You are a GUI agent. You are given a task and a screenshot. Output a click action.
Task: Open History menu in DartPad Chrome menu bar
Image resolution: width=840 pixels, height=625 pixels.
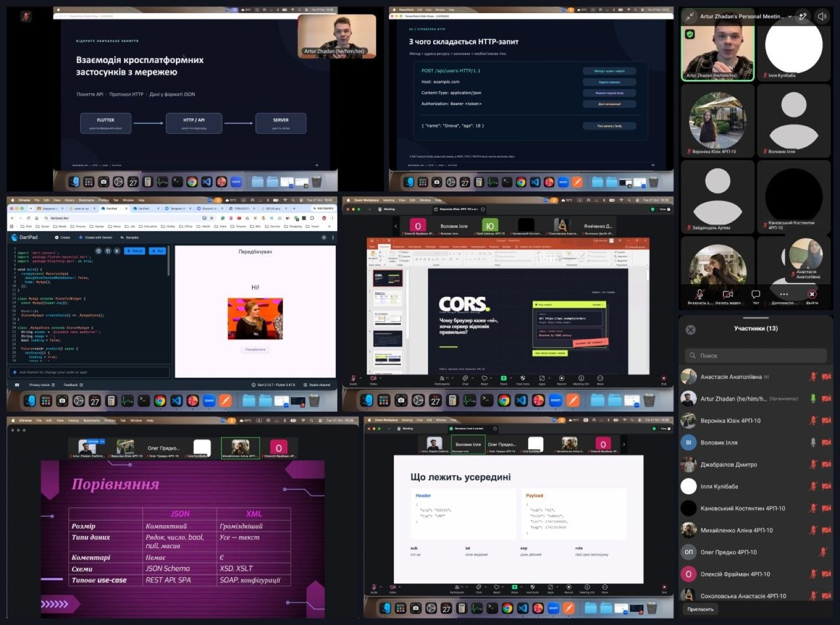tap(69, 200)
